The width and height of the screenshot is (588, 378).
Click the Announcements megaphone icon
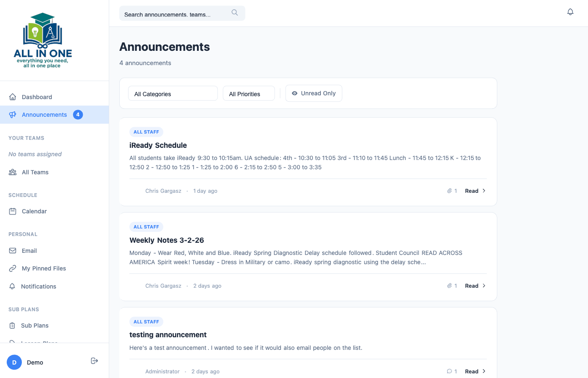pyautogui.click(x=13, y=114)
